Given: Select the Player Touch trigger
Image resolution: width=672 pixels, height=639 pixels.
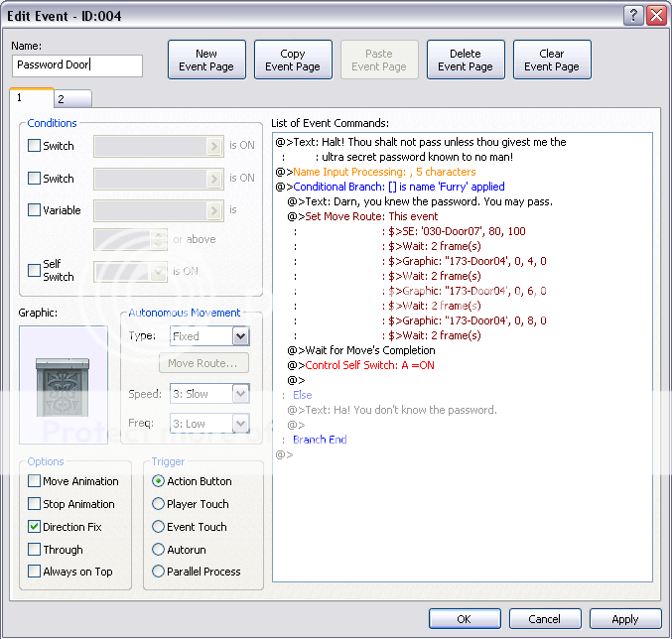Looking at the screenshot, I should [159, 504].
